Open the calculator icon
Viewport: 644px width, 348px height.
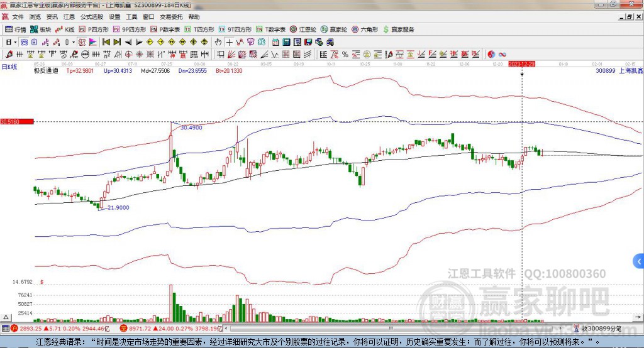286,42
